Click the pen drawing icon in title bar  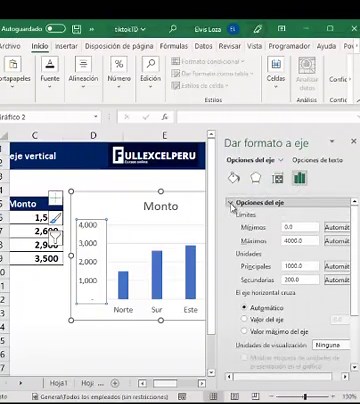[x=257, y=29]
